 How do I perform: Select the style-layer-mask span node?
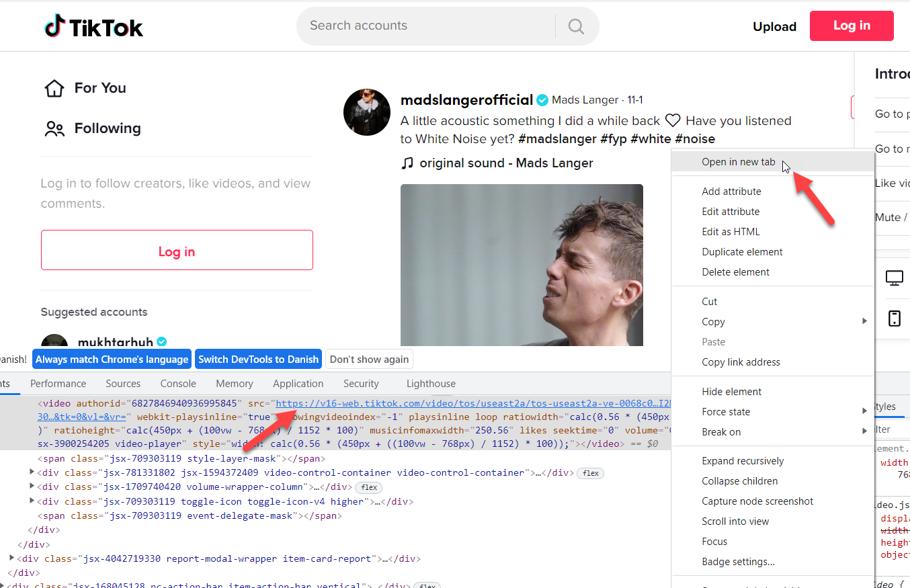point(181,458)
